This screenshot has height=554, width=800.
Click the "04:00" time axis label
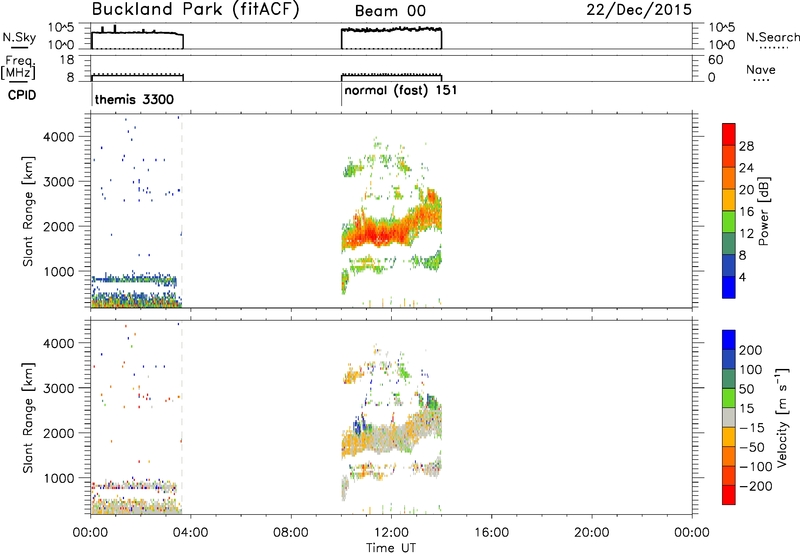(190, 533)
